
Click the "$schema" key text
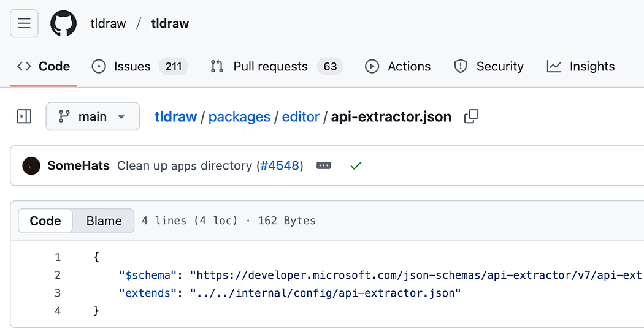click(148, 275)
